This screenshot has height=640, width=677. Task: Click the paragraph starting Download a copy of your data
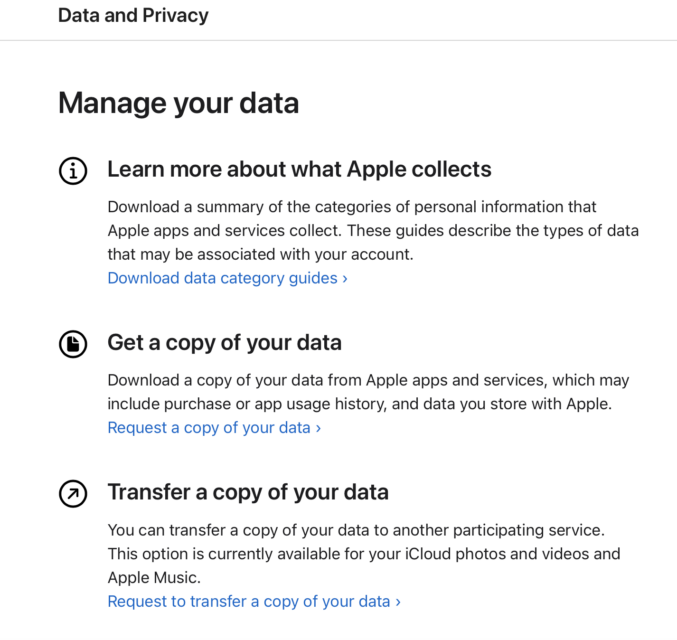click(368, 392)
